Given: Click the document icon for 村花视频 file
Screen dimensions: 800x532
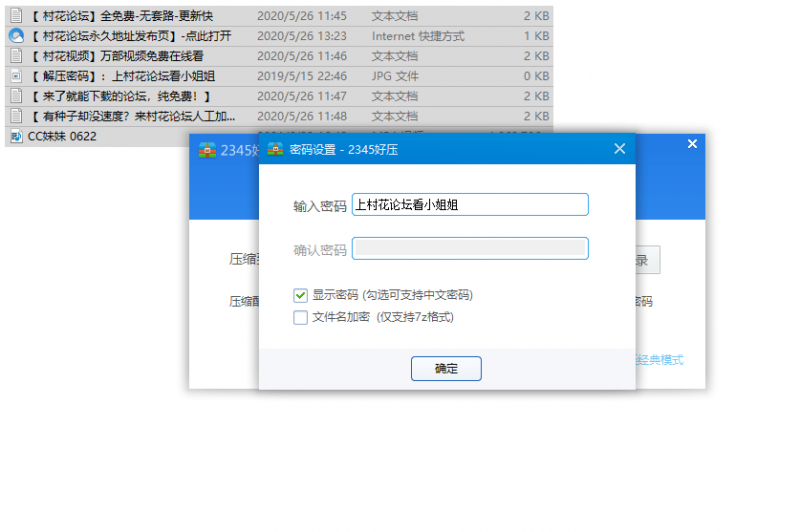Looking at the screenshot, I should pyautogui.click(x=16, y=56).
